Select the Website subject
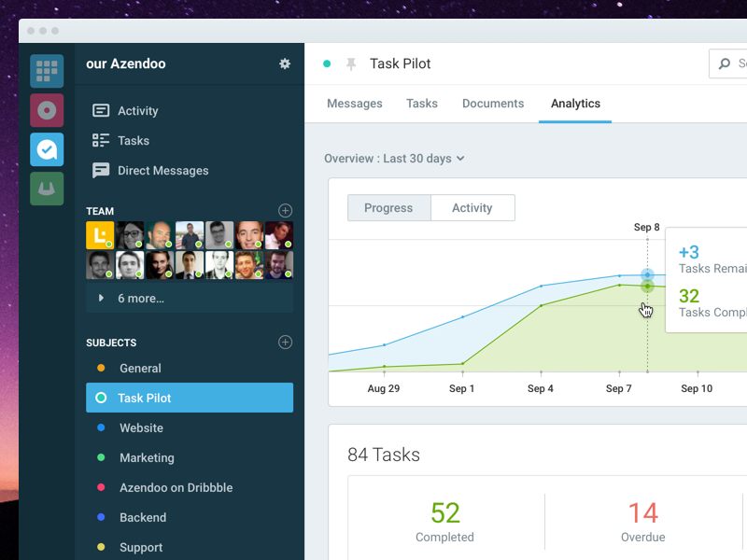The image size is (747, 560). 190,427
